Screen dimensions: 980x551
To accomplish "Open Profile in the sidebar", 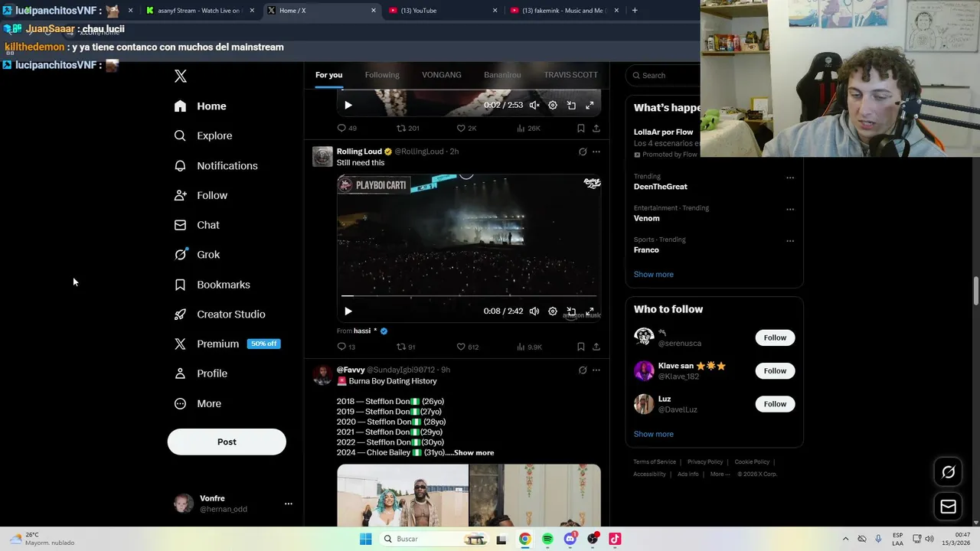I will click(201, 373).
